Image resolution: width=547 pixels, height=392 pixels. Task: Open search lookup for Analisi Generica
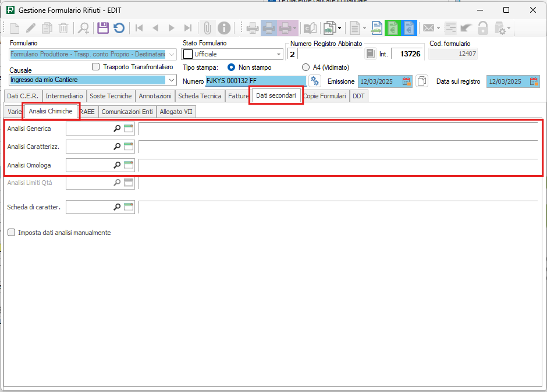[x=117, y=129]
